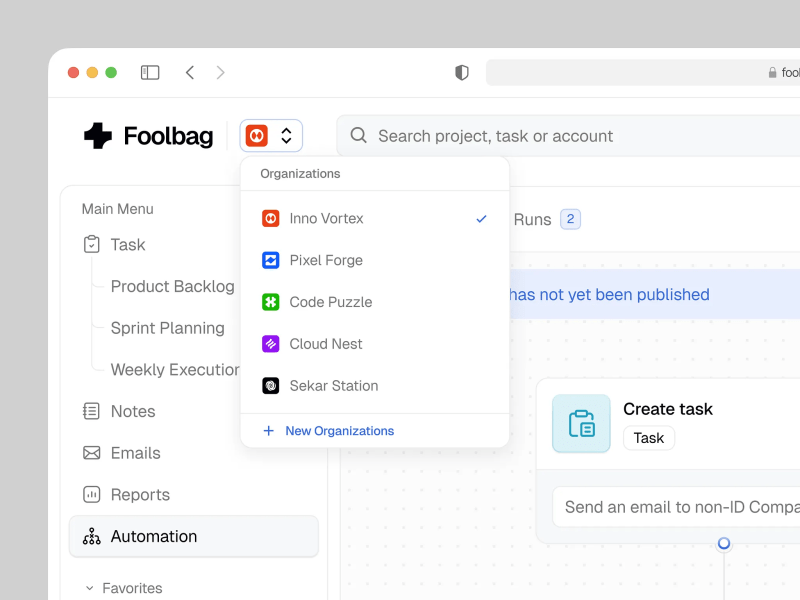Click the black Sekar Station icon
This screenshot has height=600, width=800.
coord(270,386)
